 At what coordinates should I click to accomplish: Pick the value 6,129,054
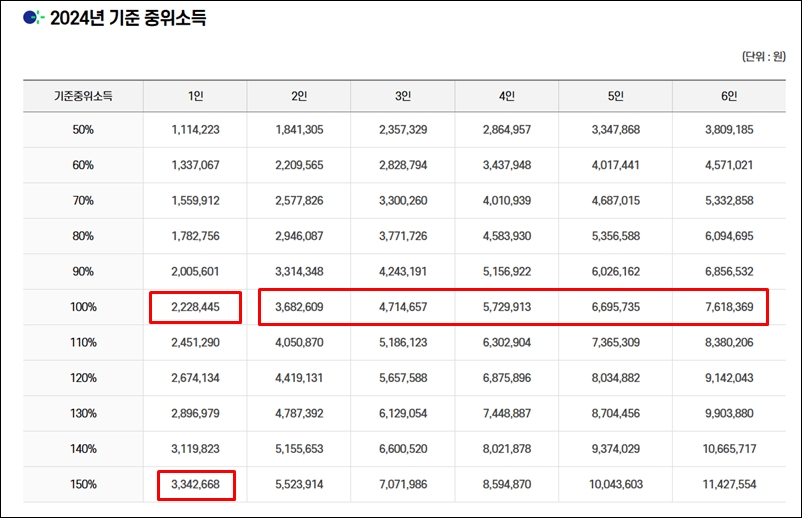[x=403, y=413]
